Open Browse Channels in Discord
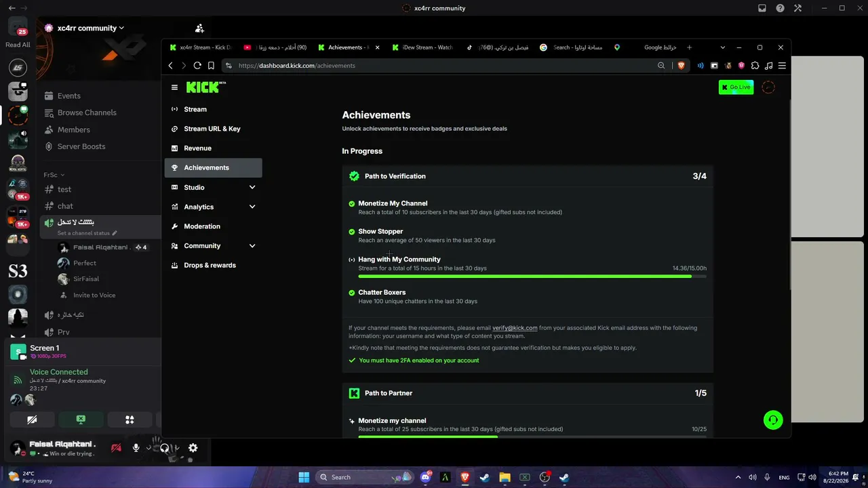Viewport: 868px width, 488px height. (87, 113)
